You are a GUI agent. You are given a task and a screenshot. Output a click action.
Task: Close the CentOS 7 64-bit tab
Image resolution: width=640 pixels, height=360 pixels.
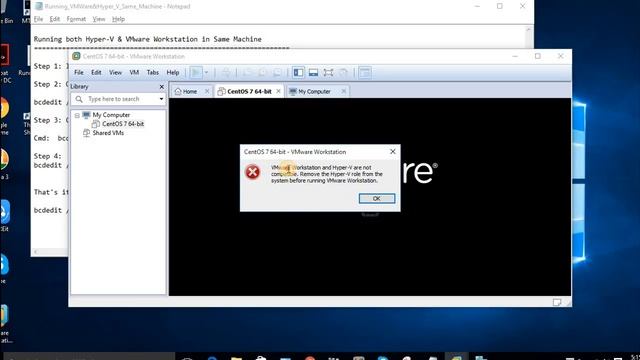[x=278, y=91]
